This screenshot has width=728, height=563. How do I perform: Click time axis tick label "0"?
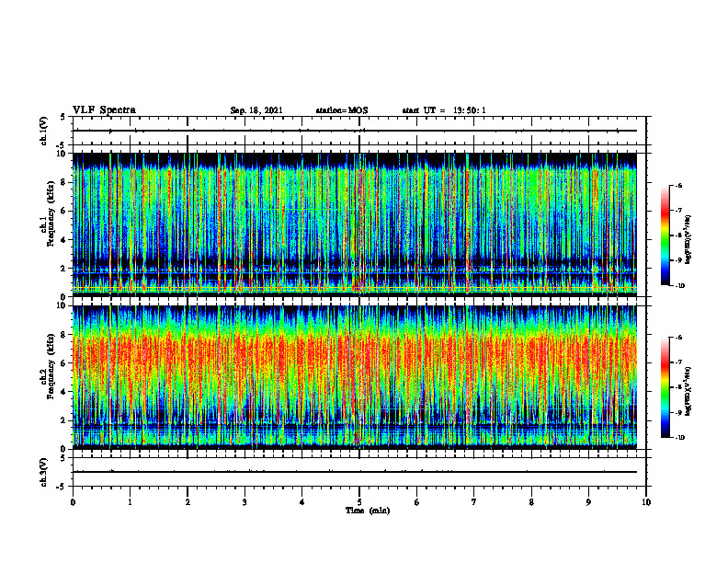73,502
